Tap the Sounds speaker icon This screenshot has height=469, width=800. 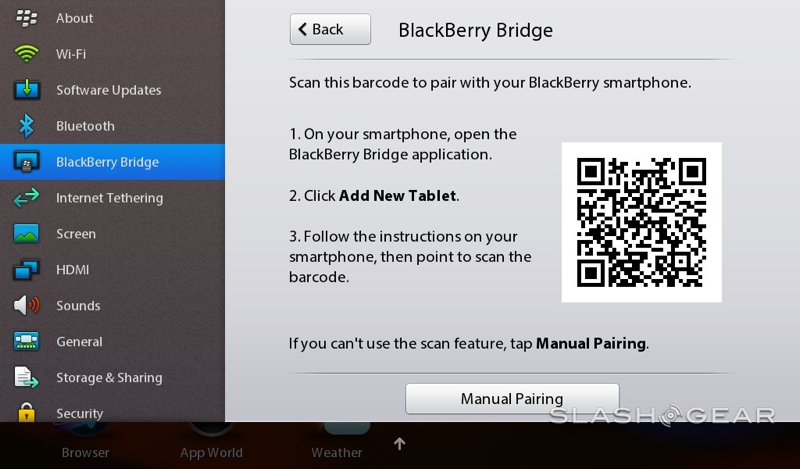tap(26, 305)
